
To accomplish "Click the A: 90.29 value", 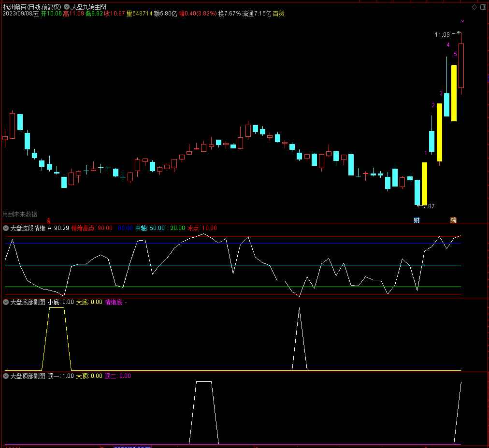I will tap(58, 228).
